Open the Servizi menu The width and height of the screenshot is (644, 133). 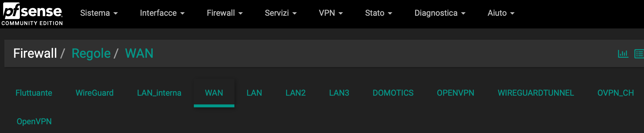pyautogui.click(x=281, y=13)
